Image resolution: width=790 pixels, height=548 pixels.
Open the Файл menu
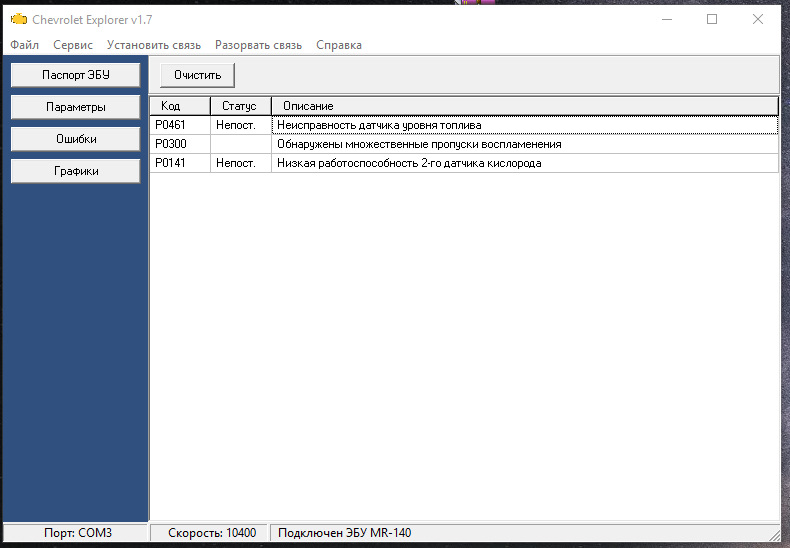pyautogui.click(x=25, y=45)
